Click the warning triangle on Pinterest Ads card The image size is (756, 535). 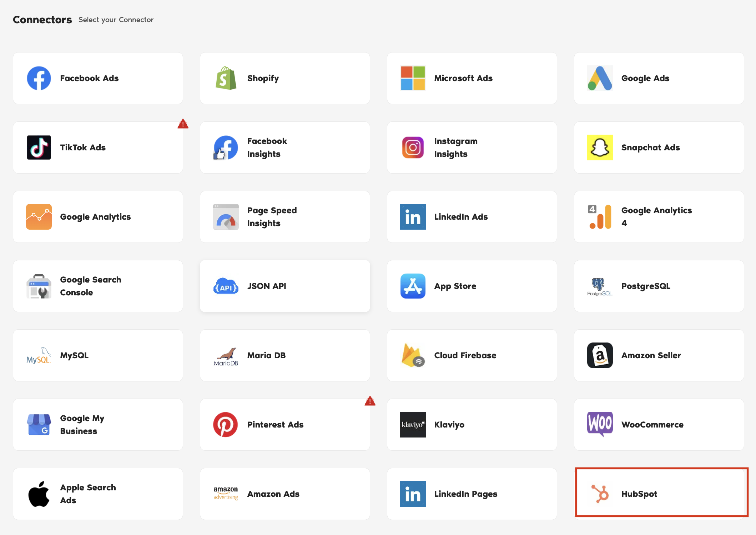370,401
